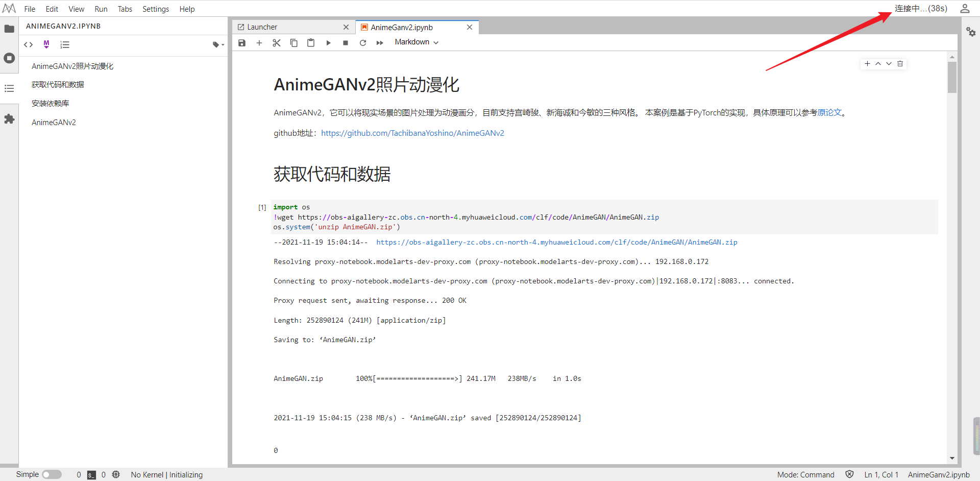Toggle auto-numbering of headings
The width and height of the screenshot is (980, 481).
click(65, 45)
